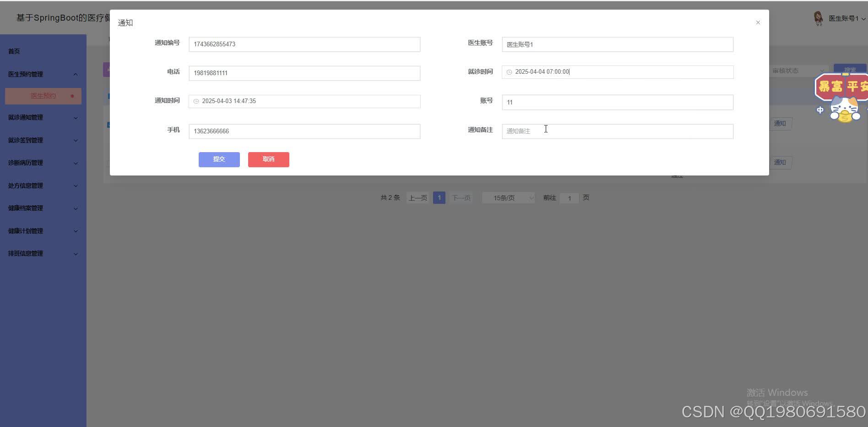Click the clock icon in 就诊时间 field
Screen dimensions: 868x427
[510, 72]
